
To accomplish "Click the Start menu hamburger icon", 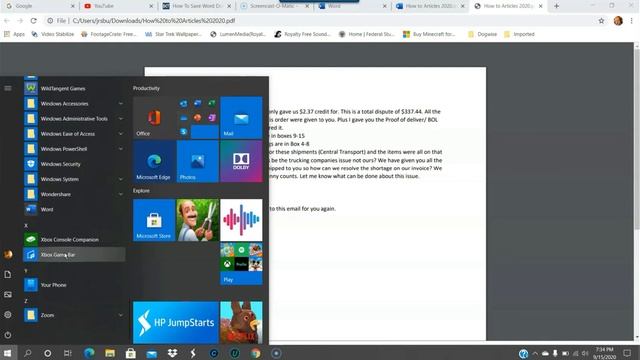I will click(8, 88).
